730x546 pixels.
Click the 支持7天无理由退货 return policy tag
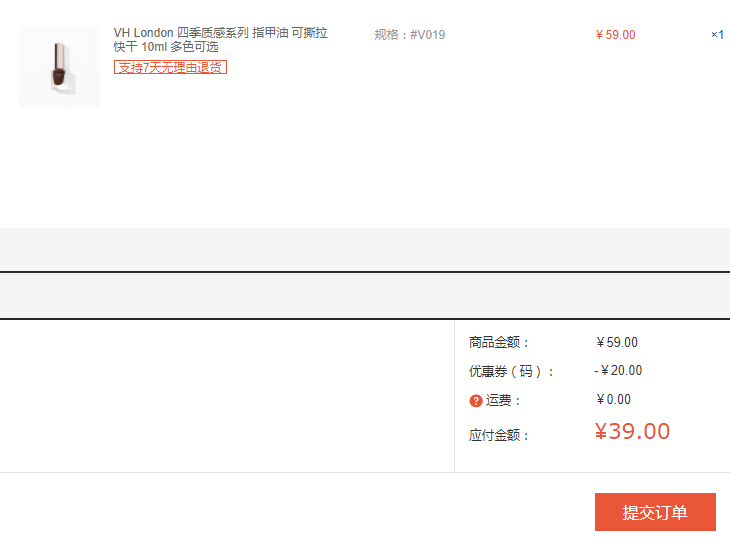point(170,67)
